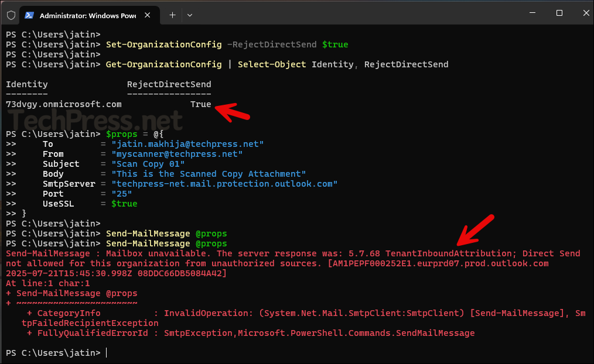This screenshot has height=364, width=594.
Task: Click the 73dvgy.onmicrosoft.com value
Action: 64,104
